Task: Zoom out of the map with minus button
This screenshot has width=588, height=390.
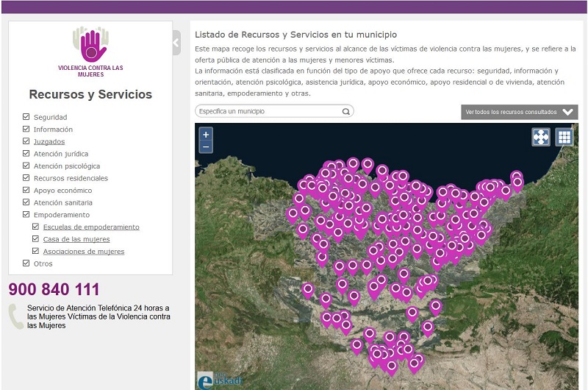Action: [x=206, y=147]
